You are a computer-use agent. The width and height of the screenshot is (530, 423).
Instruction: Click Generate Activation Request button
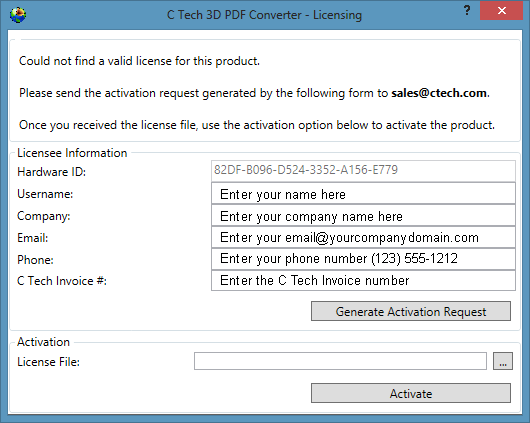[411, 311]
